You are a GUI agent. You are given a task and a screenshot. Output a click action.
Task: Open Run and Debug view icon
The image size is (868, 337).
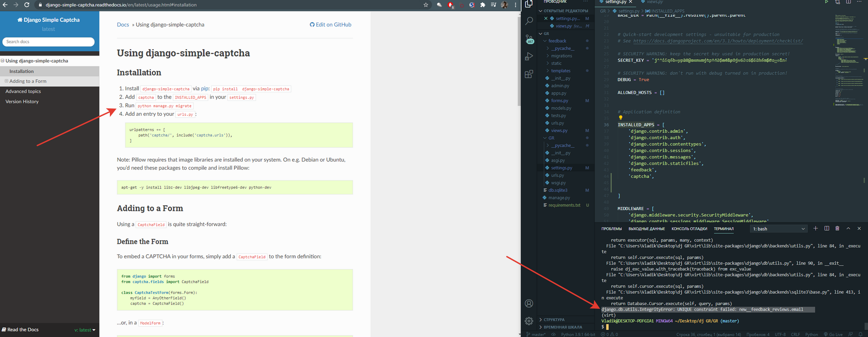[528, 57]
